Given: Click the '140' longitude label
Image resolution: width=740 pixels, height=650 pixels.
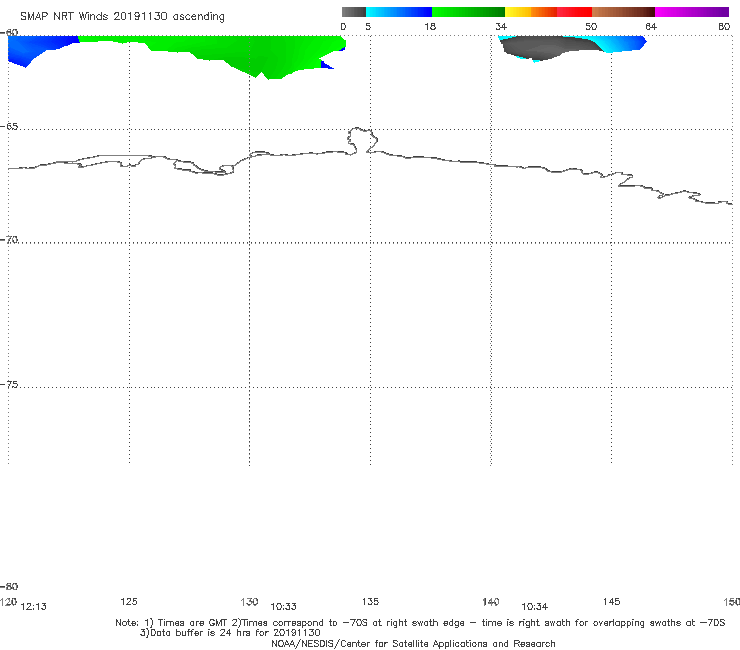Looking at the screenshot, I should click(491, 602).
